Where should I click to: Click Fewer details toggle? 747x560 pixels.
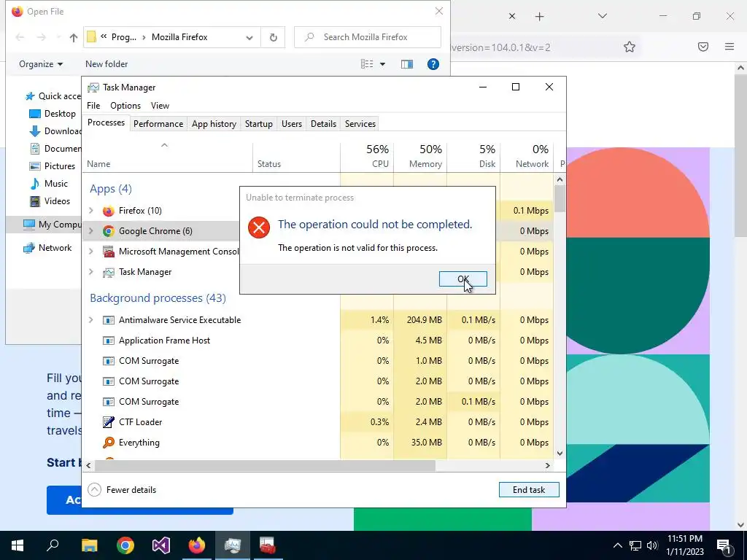click(x=123, y=489)
